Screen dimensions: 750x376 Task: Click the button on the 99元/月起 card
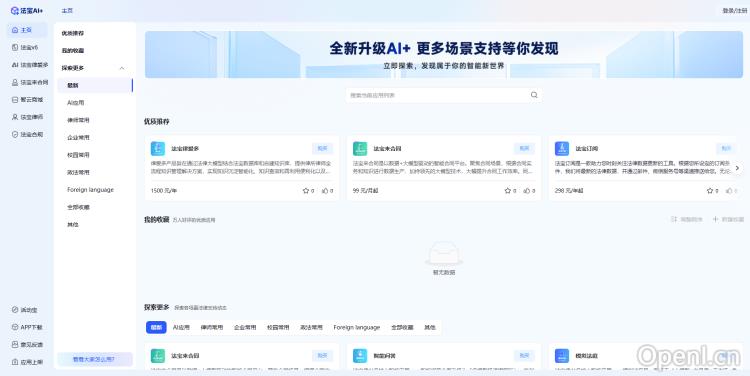pyautogui.click(x=524, y=148)
